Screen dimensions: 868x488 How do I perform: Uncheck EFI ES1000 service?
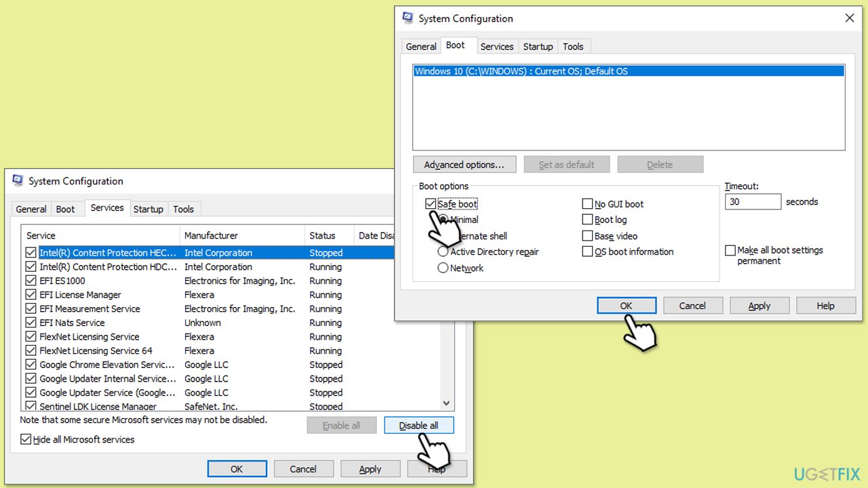point(31,281)
